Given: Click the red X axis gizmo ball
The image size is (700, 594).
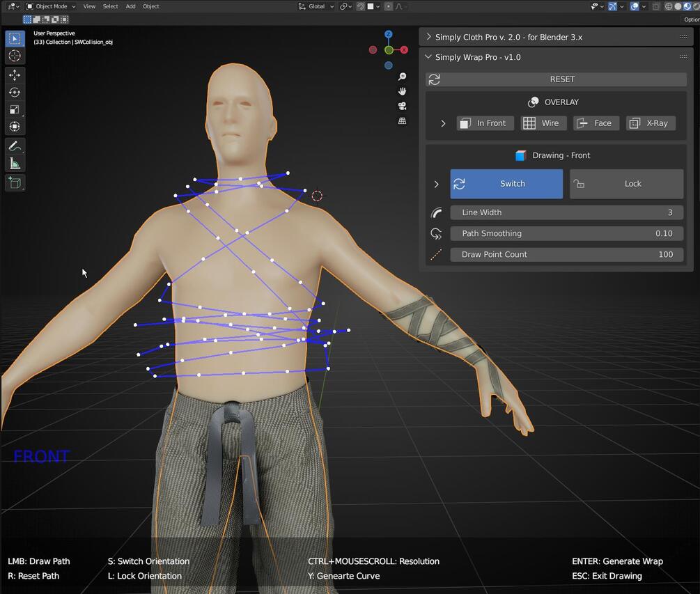Looking at the screenshot, I should (405, 50).
